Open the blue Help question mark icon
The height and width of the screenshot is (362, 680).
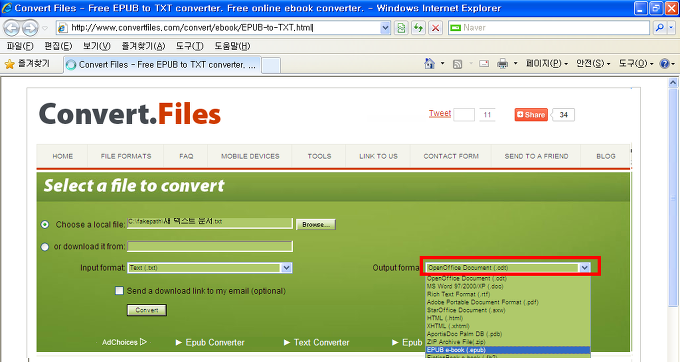[x=664, y=64]
